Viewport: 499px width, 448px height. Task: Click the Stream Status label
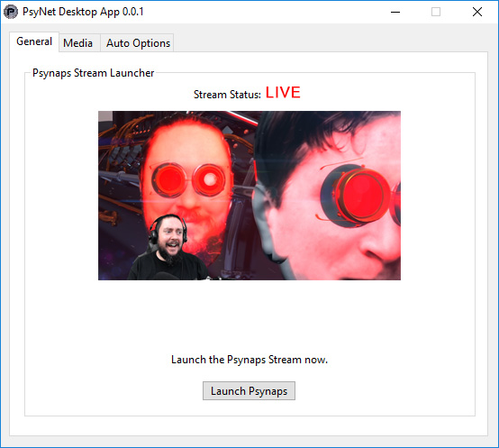pyautogui.click(x=227, y=95)
